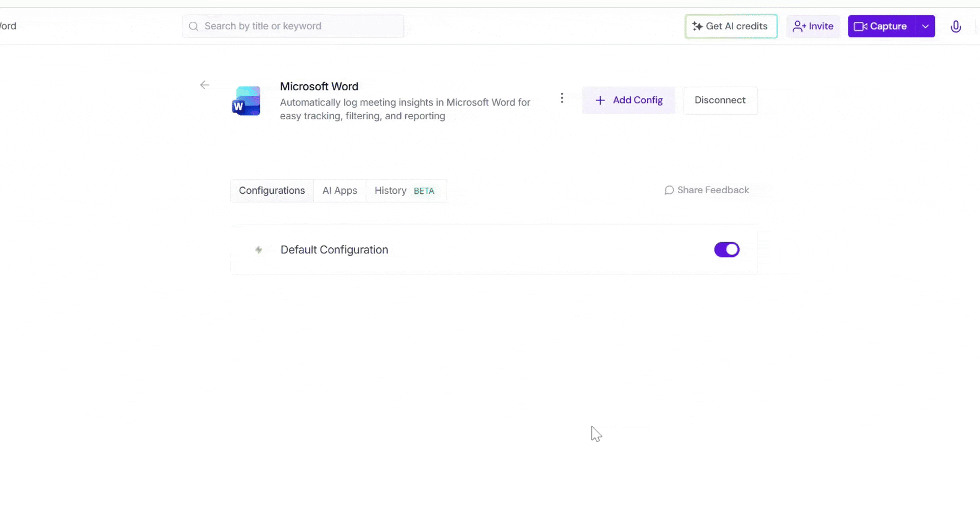
Task: Click the search magnifier icon
Action: pyautogui.click(x=193, y=27)
